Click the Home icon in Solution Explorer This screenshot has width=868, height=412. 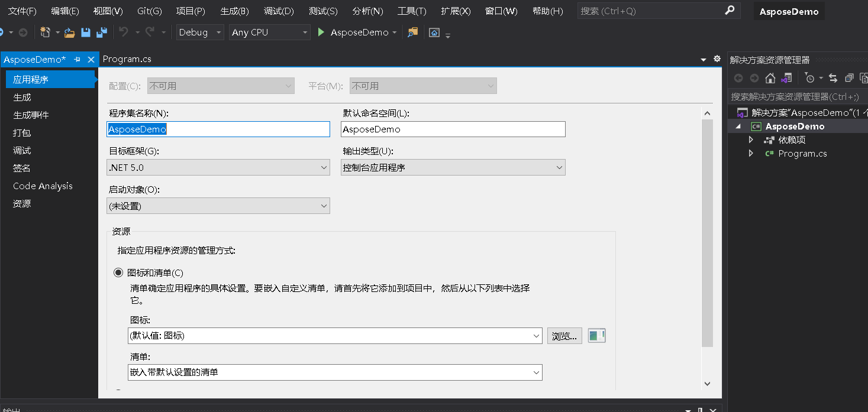(770, 77)
